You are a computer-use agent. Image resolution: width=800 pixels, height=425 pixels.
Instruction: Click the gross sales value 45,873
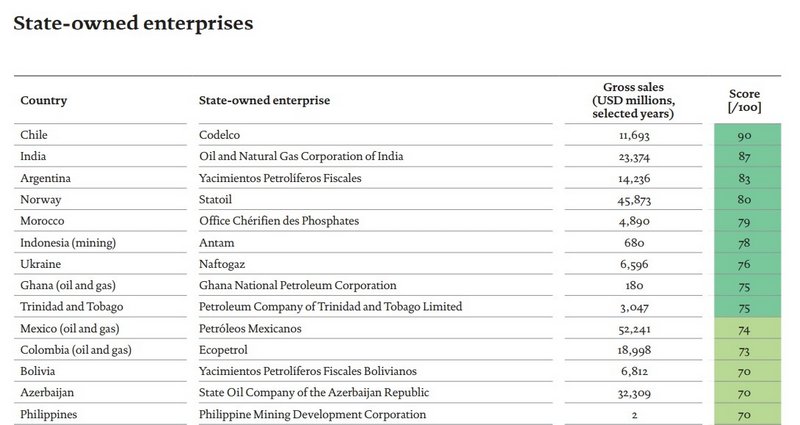[x=634, y=199]
